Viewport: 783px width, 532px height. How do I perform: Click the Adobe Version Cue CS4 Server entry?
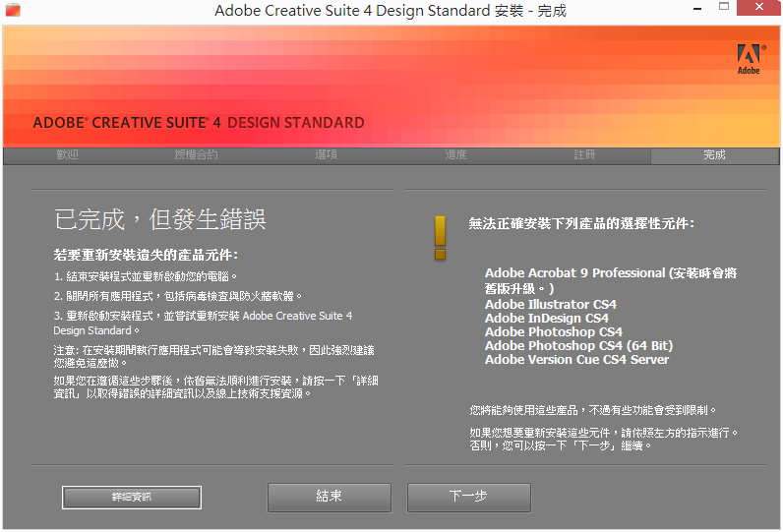[x=576, y=360]
